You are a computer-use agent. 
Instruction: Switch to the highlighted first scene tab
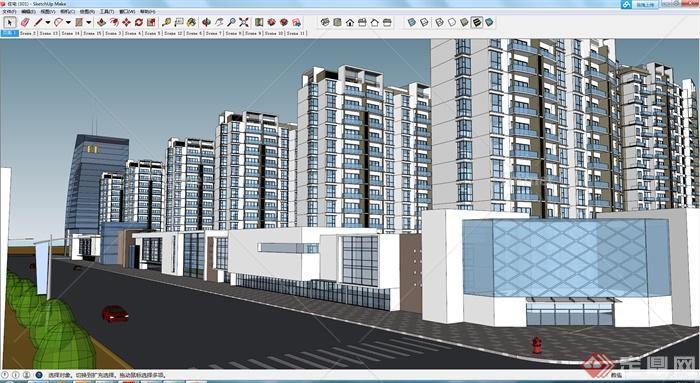point(9,33)
